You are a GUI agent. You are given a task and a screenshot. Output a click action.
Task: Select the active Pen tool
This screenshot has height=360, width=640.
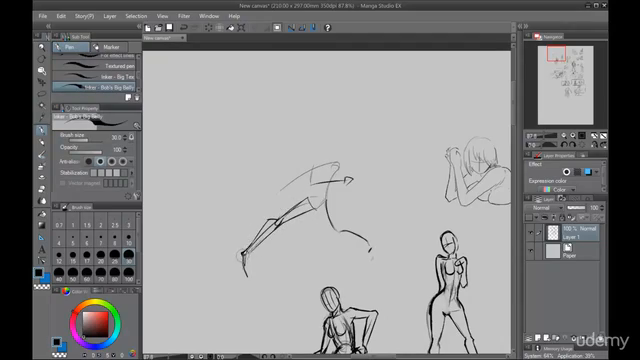tap(42, 130)
